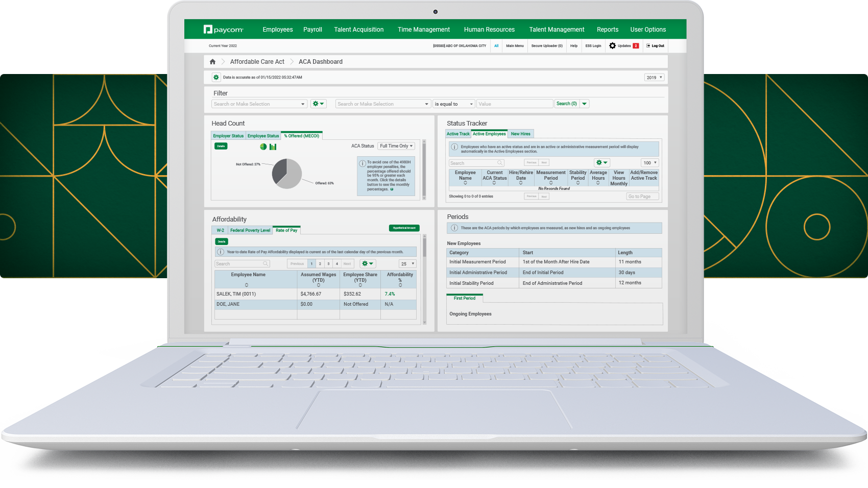The width and height of the screenshot is (868, 488).
Task: Sort by Assumed Wages (YTD) column
Action: (318, 285)
